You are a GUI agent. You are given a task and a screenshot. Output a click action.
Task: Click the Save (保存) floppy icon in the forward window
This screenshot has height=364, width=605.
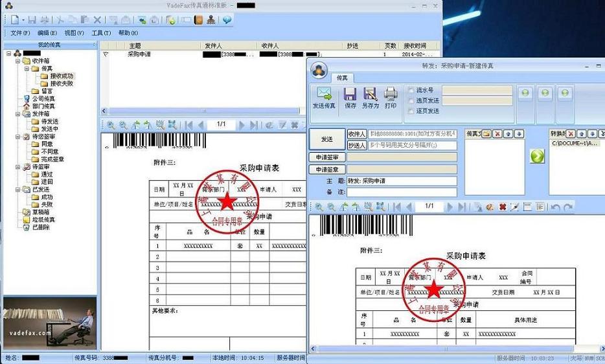350,98
